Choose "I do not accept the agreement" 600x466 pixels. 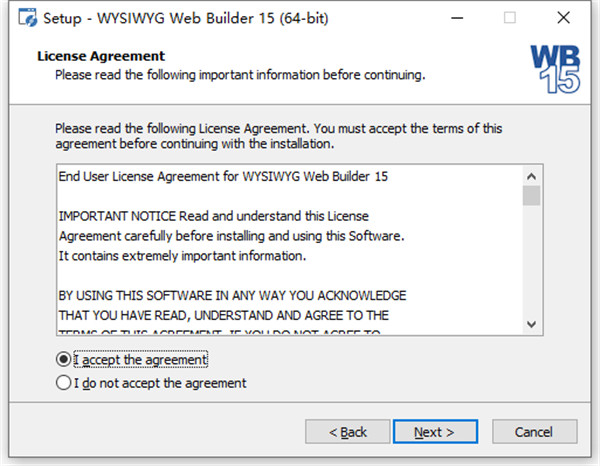pos(66,382)
